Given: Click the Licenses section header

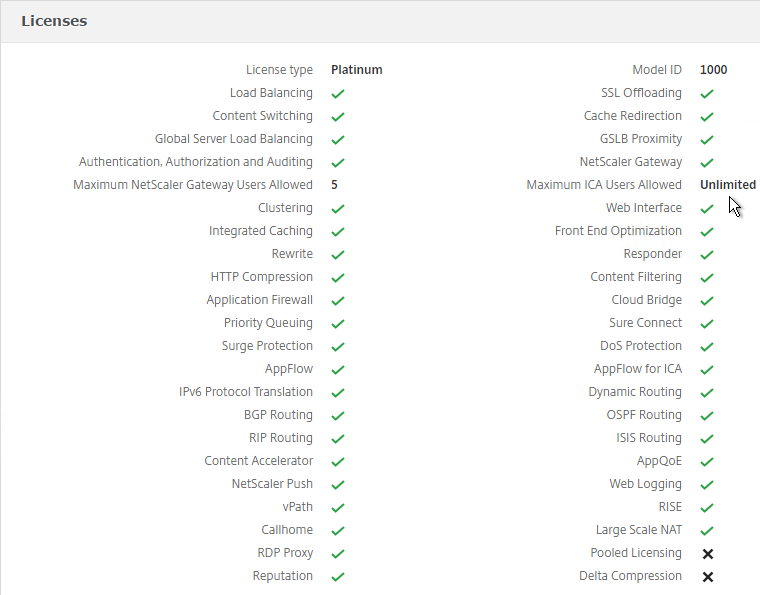Looking at the screenshot, I should tap(54, 21).
